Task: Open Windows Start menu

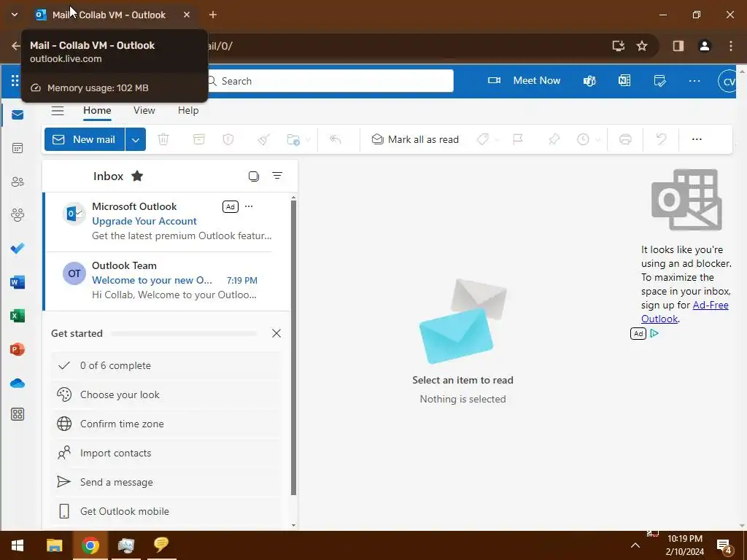Action: pos(18,545)
